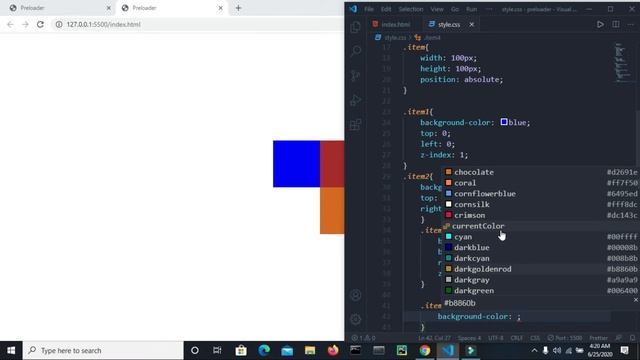Click the Type here to search box
The width and height of the screenshot is (640, 360).
[x=103, y=351]
